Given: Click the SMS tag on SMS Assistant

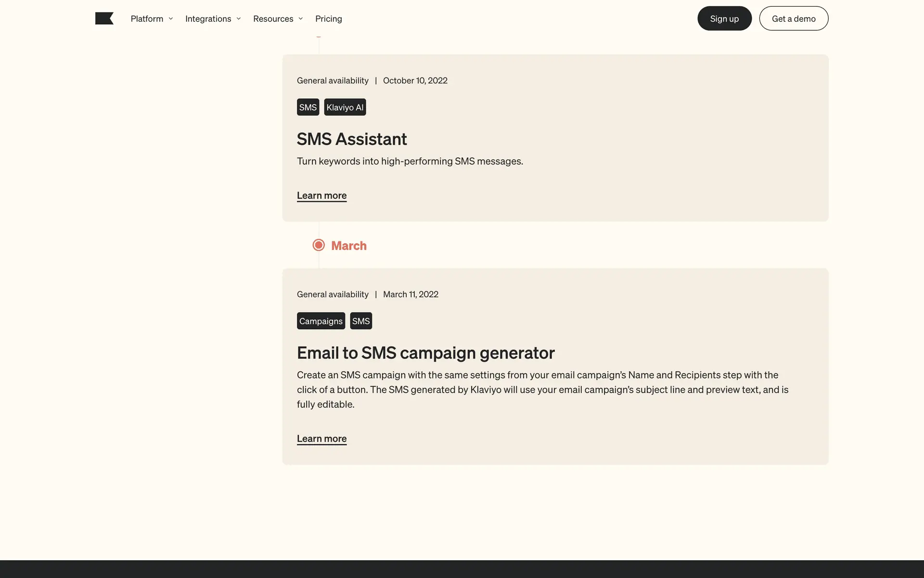Looking at the screenshot, I should pyautogui.click(x=308, y=107).
